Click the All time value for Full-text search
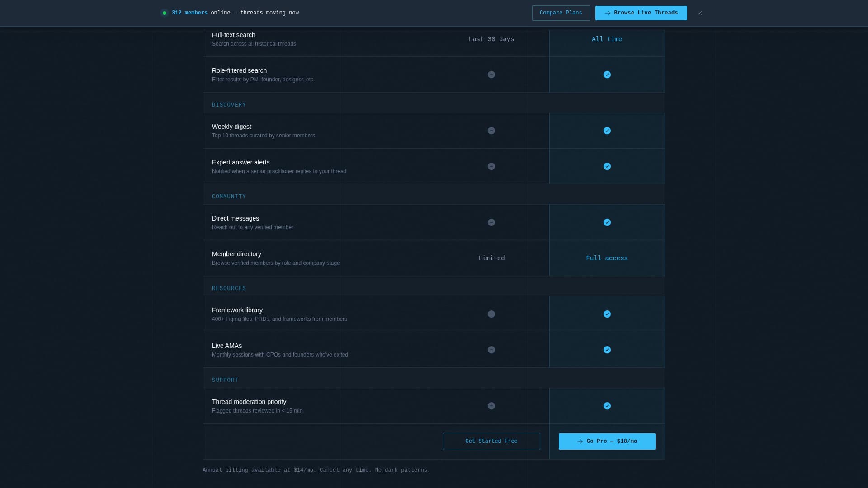Image resolution: width=868 pixels, height=488 pixels. (607, 39)
